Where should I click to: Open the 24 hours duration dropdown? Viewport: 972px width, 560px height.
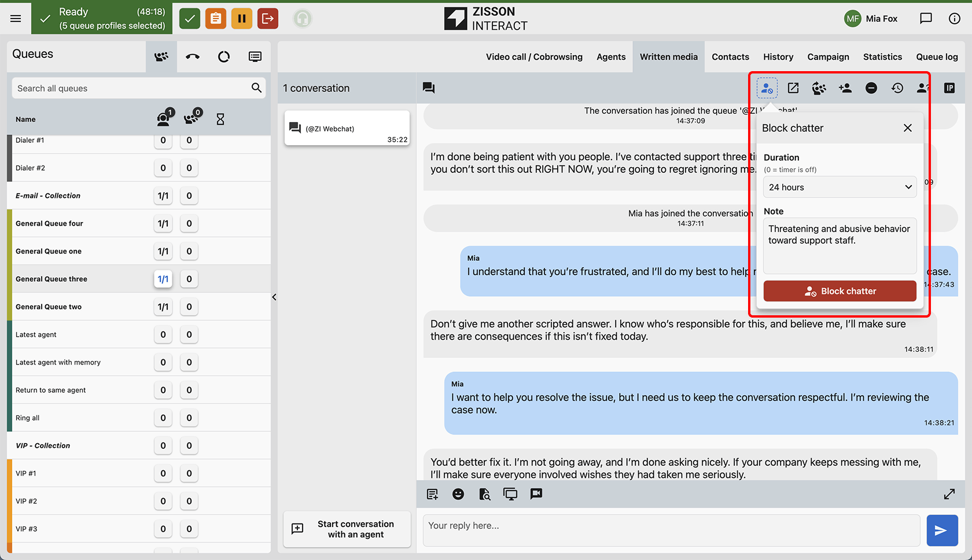click(x=840, y=187)
